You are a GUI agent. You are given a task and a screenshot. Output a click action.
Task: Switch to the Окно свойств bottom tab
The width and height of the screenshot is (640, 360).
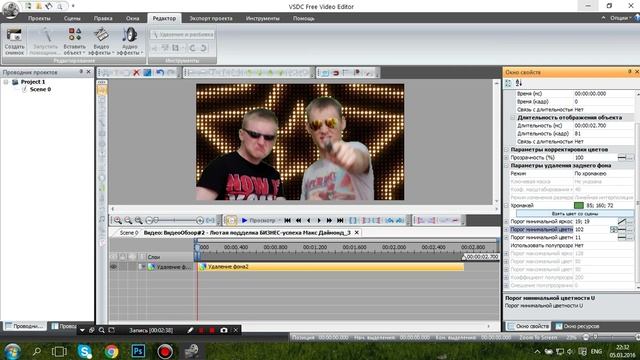(529, 326)
